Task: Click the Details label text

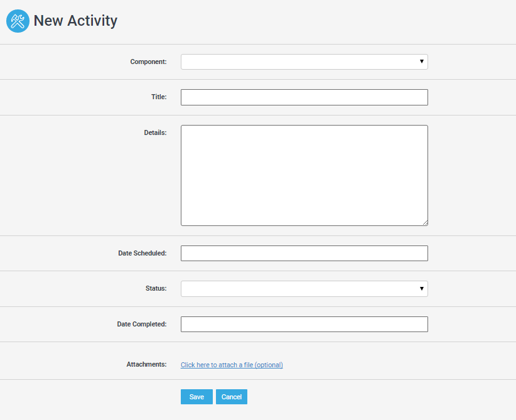Action: [x=155, y=133]
